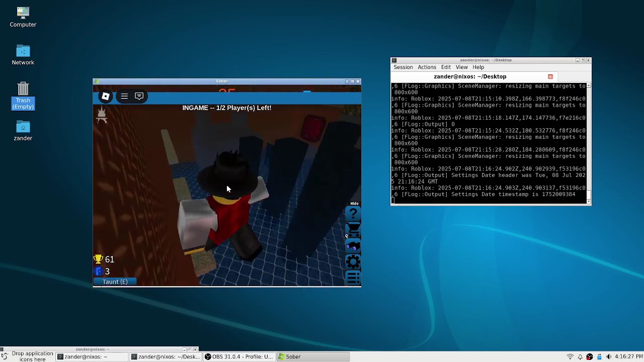
Task: Open the in-game shop cart button
Action: (353, 230)
